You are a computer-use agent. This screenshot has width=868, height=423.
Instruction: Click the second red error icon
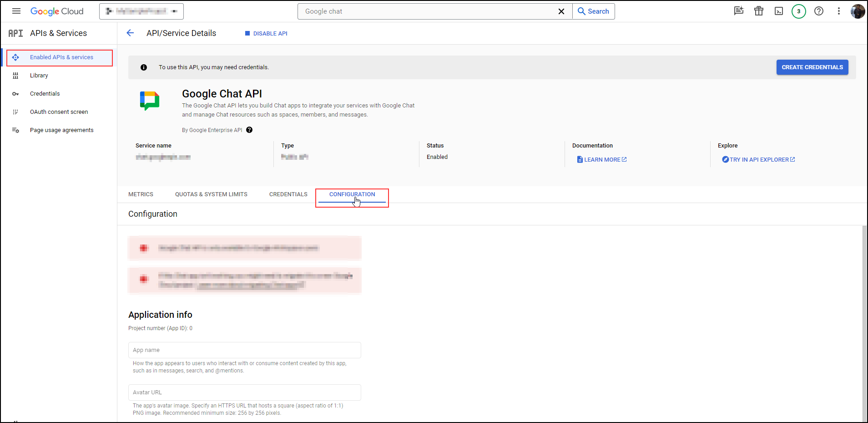click(x=144, y=279)
